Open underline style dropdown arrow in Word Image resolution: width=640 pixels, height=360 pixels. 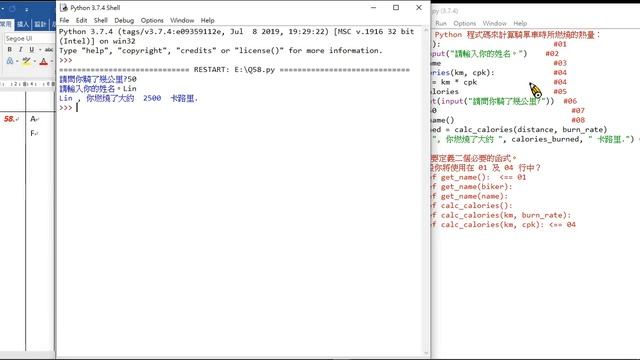click(x=40, y=50)
